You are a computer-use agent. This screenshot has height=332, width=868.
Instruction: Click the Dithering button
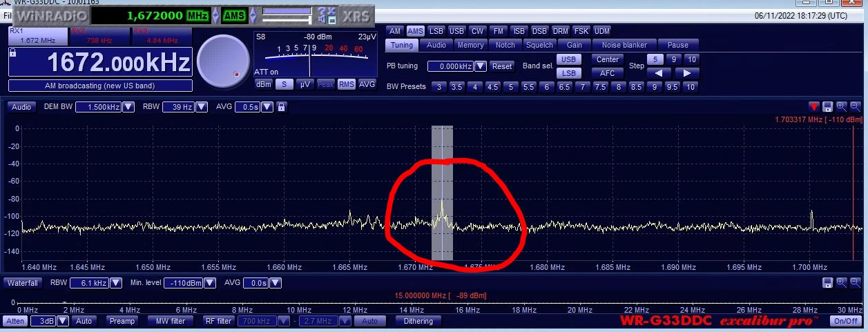(x=418, y=321)
